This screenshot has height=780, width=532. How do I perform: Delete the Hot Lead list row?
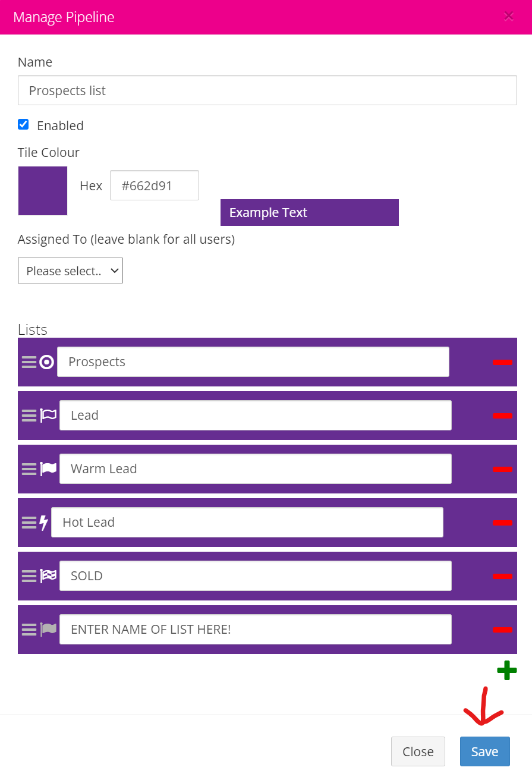[502, 523]
